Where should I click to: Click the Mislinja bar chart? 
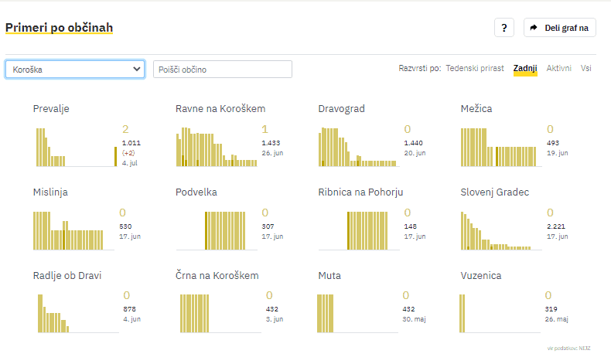click(x=75, y=230)
